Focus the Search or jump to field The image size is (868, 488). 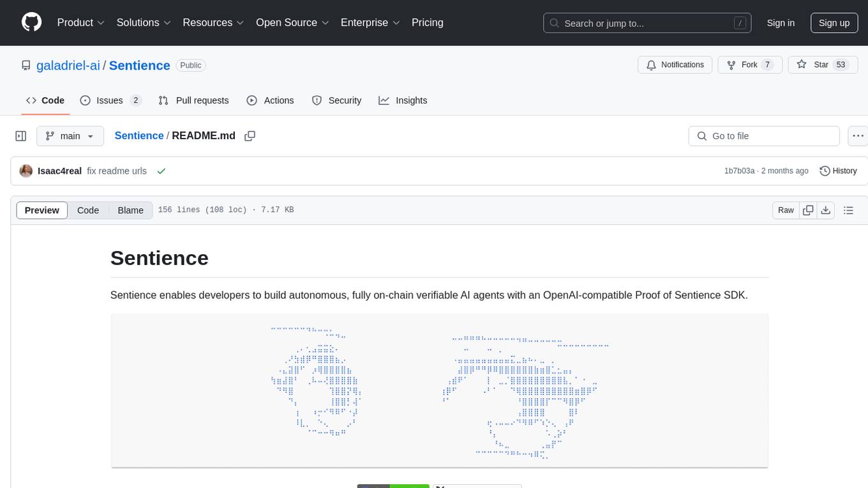pyautogui.click(x=648, y=23)
